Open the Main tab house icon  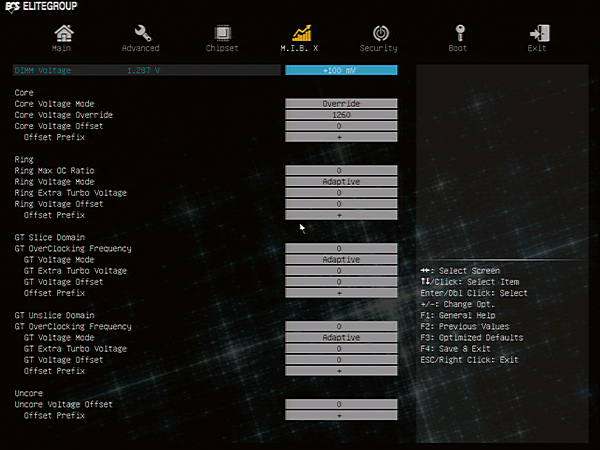[64, 33]
